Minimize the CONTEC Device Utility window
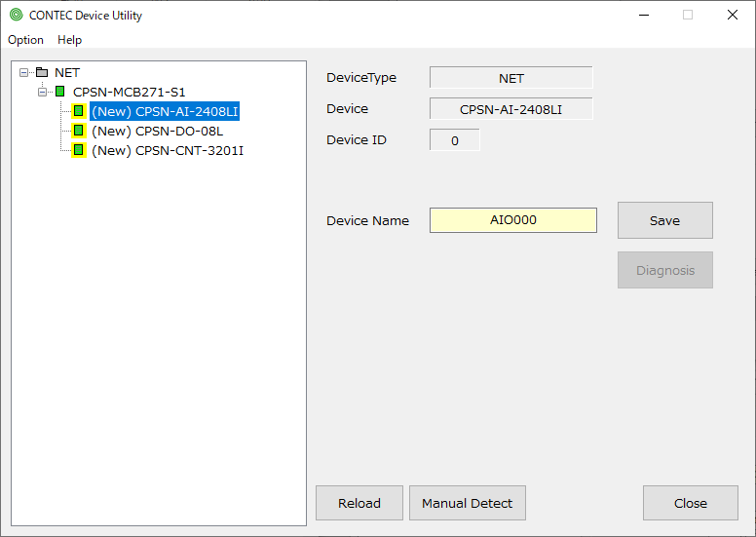Screen dimensions: 756x537 point(644,15)
